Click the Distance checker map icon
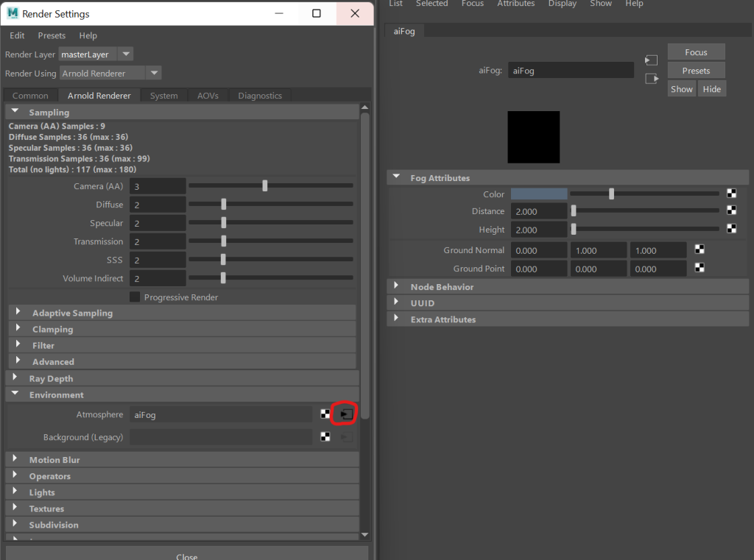This screenshot has width=754, height=560. tap(731, 210)
